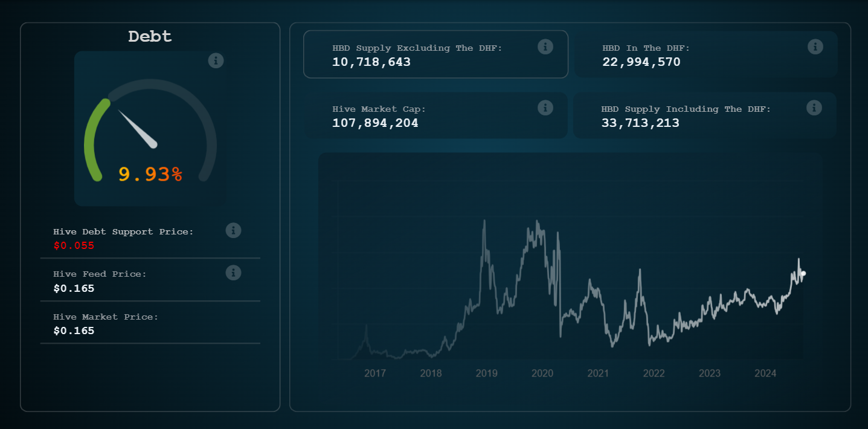
Task: Click the Hive Market Price label
Action: [106, 317]
